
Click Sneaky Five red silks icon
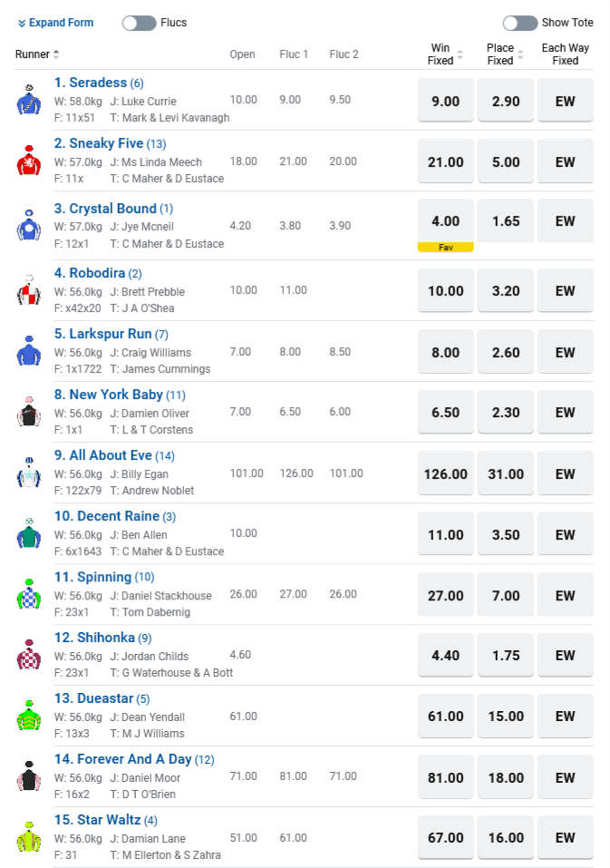click(x=29, y=161)
